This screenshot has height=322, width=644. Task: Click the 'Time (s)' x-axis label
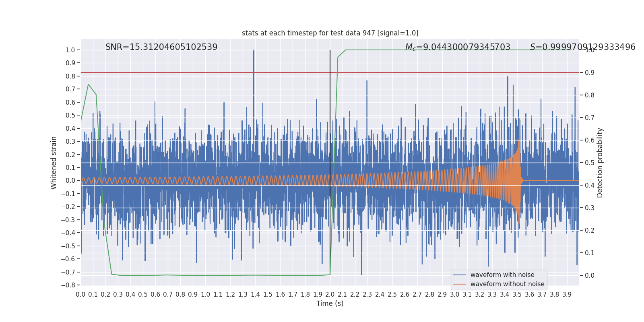(330, 303)
